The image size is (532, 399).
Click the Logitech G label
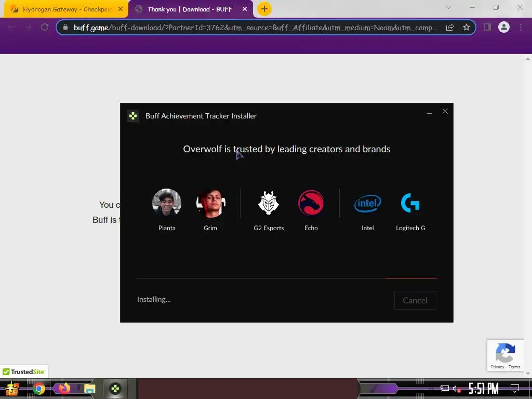coord(410,228)
